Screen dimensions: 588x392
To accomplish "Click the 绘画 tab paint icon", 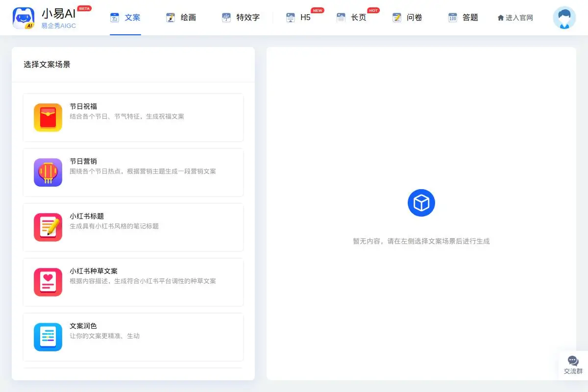I will [x=171, y=18].
